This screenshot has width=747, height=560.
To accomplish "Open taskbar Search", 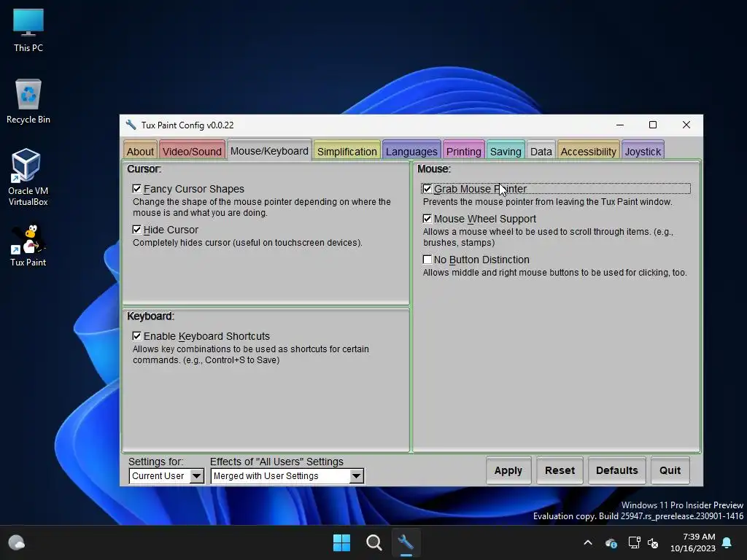I will point(374,542).
